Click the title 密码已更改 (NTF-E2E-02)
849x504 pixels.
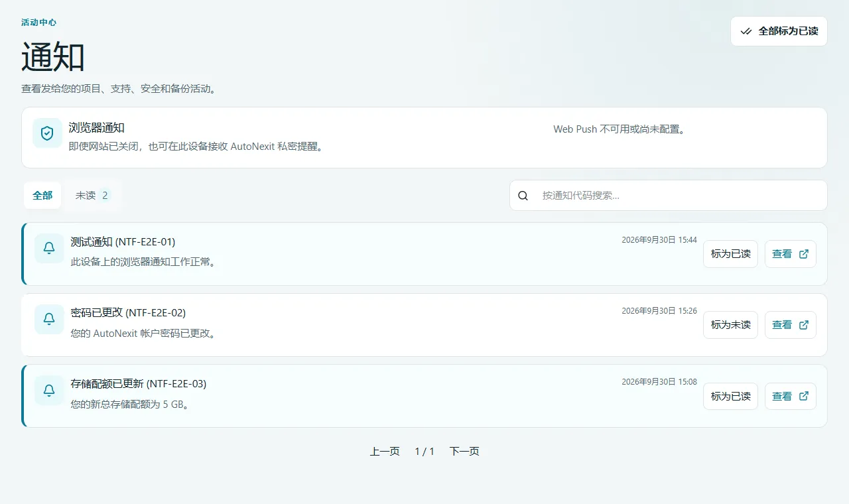tap(128, 312)
